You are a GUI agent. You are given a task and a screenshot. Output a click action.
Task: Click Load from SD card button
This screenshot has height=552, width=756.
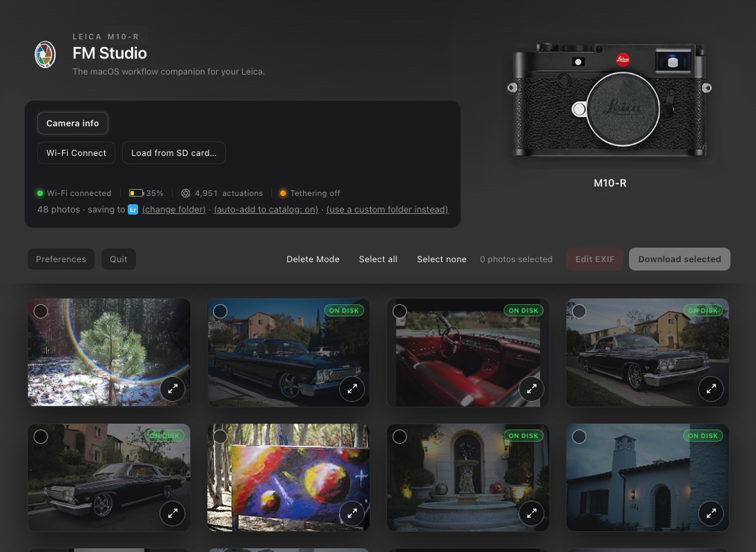tap(173, 152)
